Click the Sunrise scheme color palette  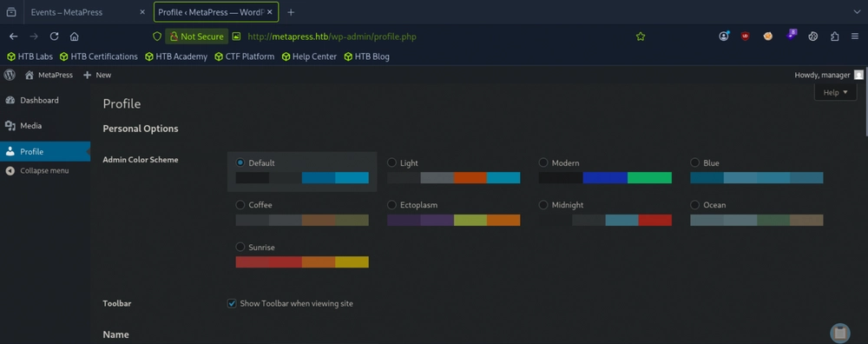point(302,262)
